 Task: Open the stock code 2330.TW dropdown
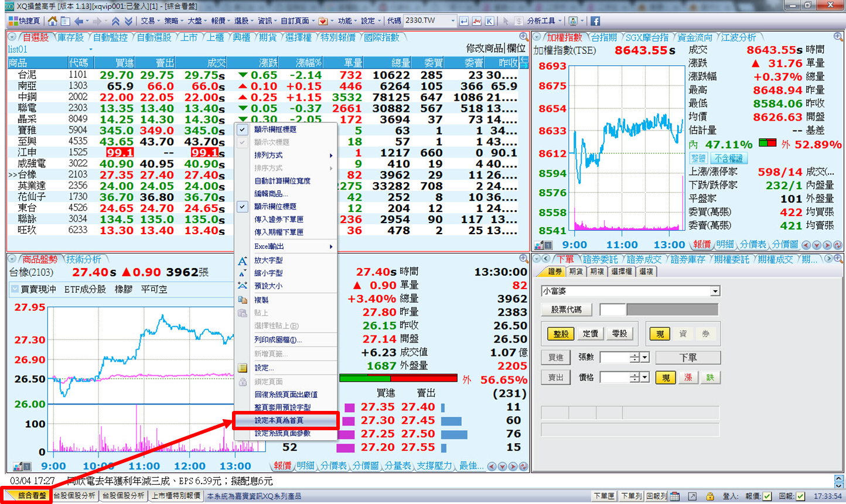tap(453, 20)
